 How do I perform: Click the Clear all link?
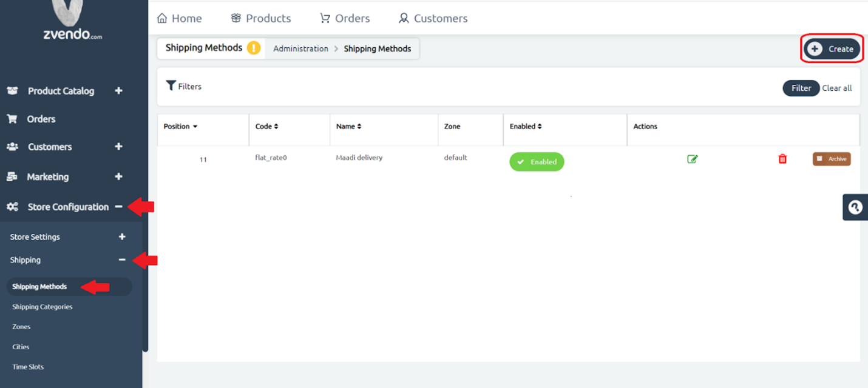click(x=837, y=88)
